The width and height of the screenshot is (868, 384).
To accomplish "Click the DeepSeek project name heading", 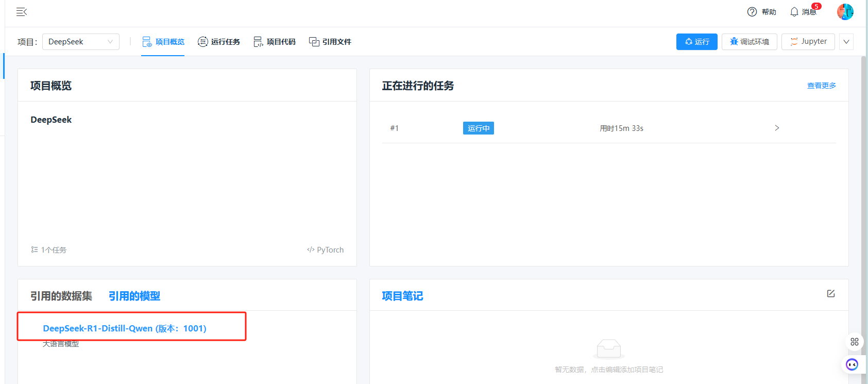I will [x=51, y=120].
